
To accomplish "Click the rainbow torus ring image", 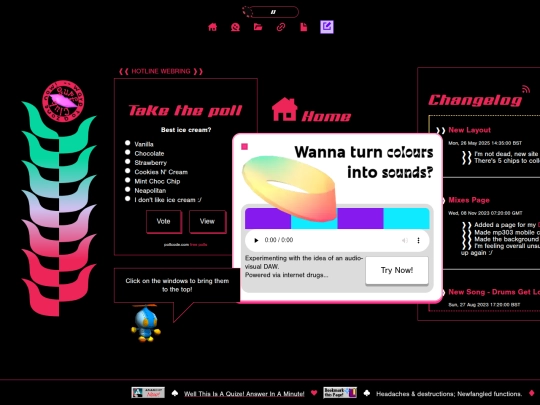I will click(x=289, y=188).
